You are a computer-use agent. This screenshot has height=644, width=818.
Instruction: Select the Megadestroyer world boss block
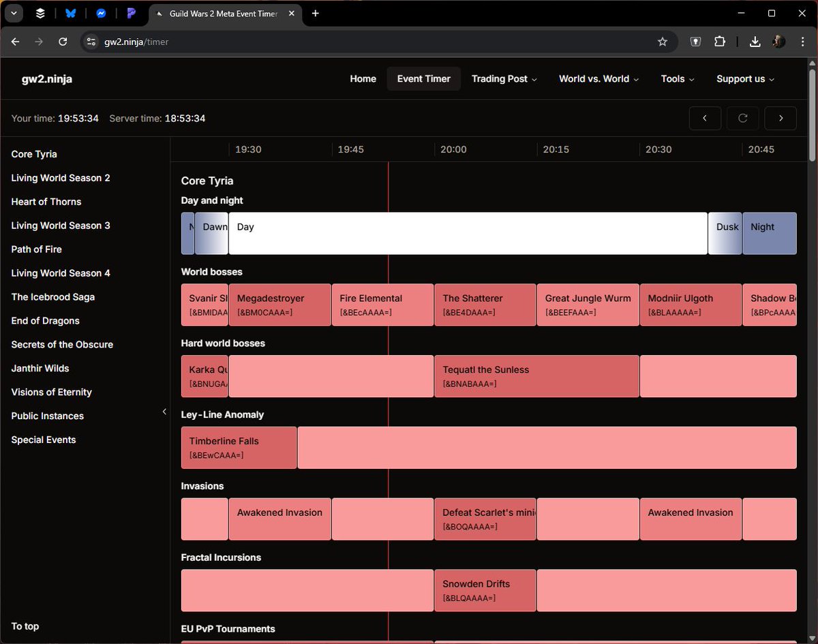coord(280,305)
